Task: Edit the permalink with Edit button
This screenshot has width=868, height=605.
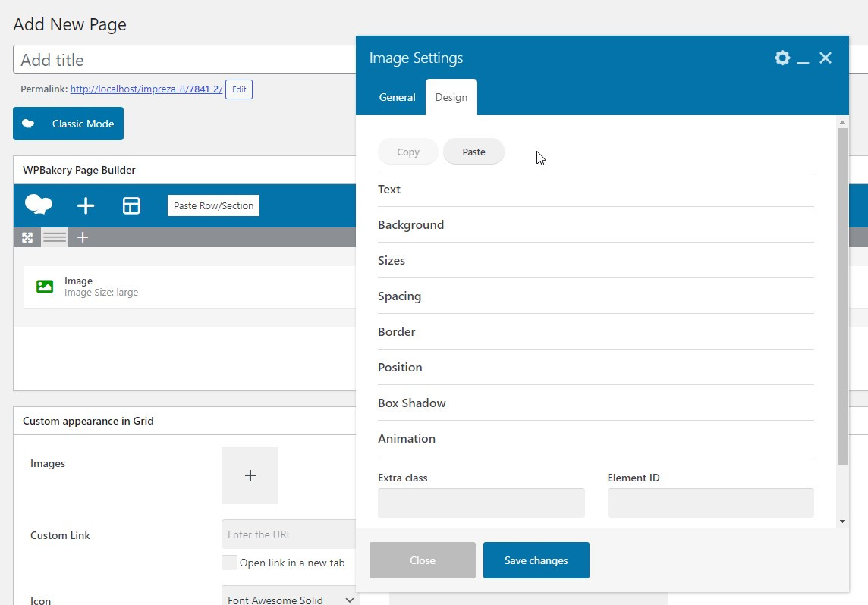Action: pos(239,89)
